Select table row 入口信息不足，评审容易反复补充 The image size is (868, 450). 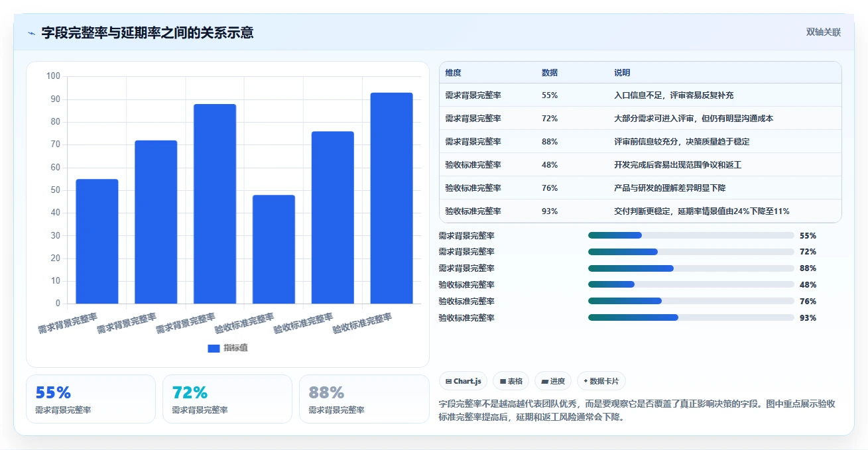(x=641, y=95)
